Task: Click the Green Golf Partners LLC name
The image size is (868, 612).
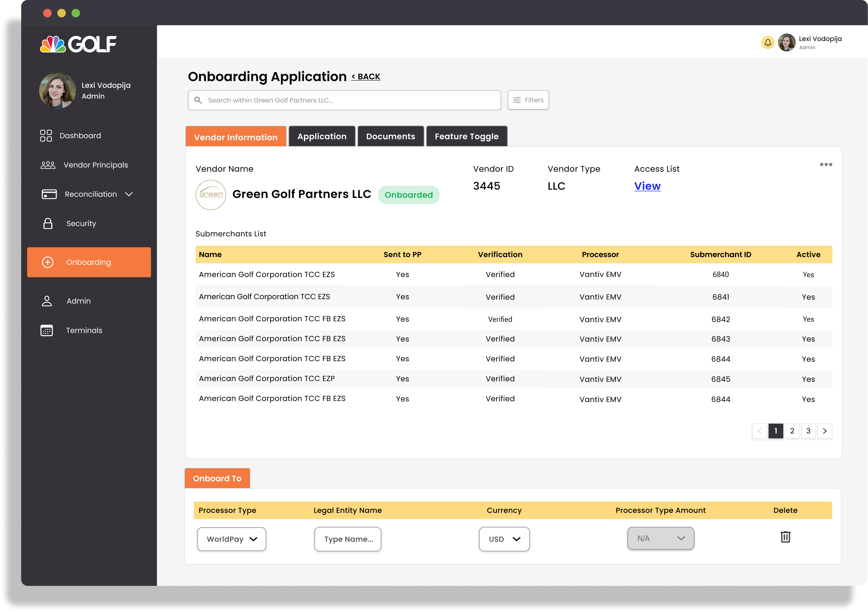Action: tap(302, 194)
